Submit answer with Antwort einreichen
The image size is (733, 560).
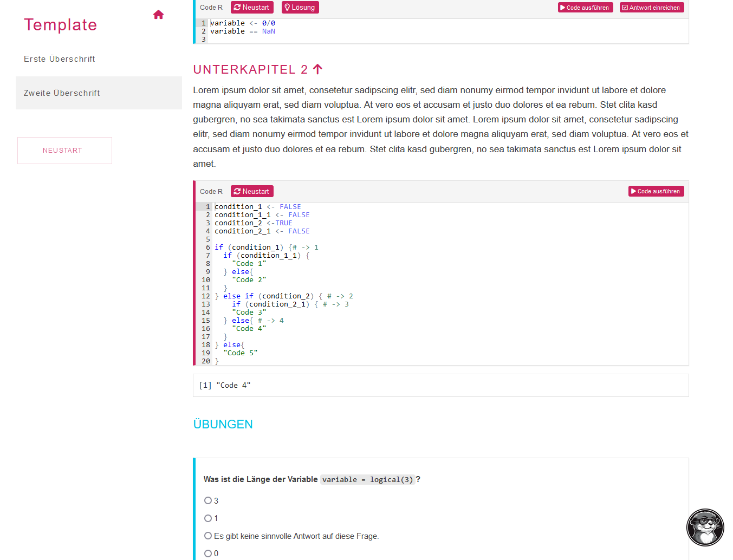click(x=652, y=8)
